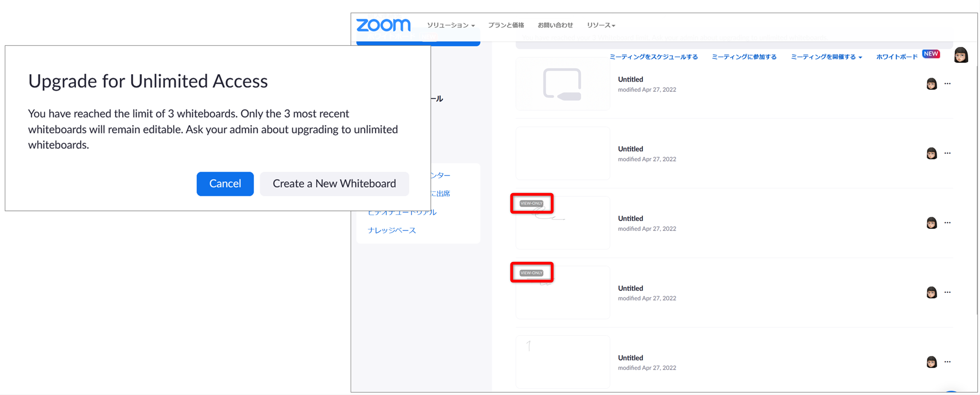Open the ホワイトボード NEW link
The image size is (980, 395).
point(908,56)
